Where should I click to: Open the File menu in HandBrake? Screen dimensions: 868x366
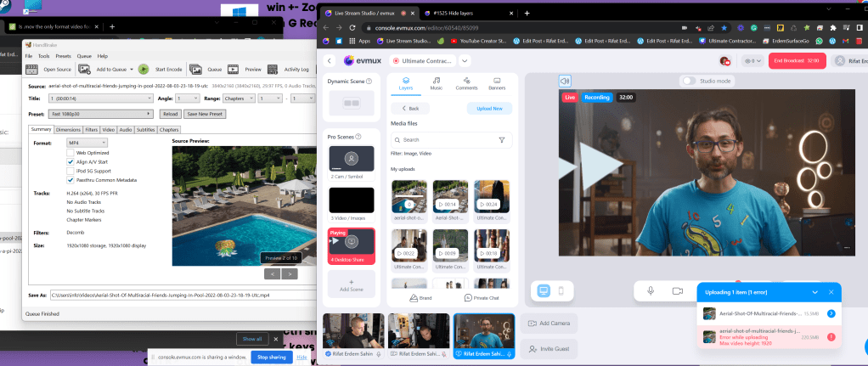[x=29, y=56]
